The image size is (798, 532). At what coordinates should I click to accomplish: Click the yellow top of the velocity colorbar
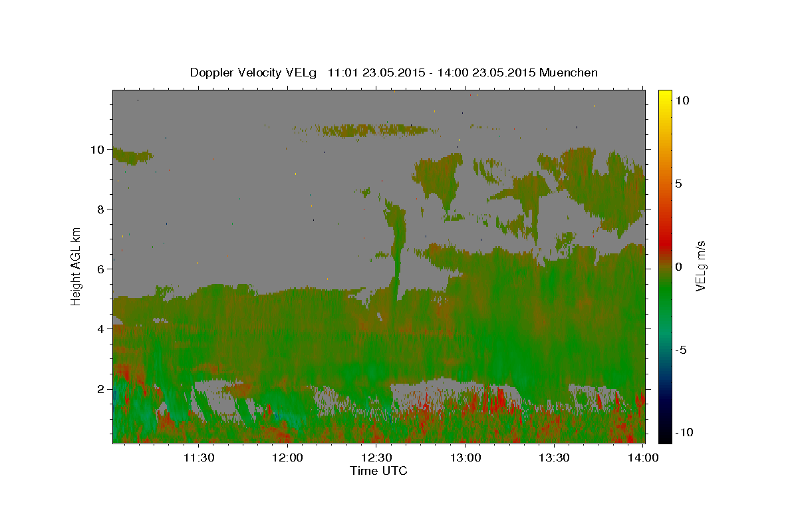[665, 98]
